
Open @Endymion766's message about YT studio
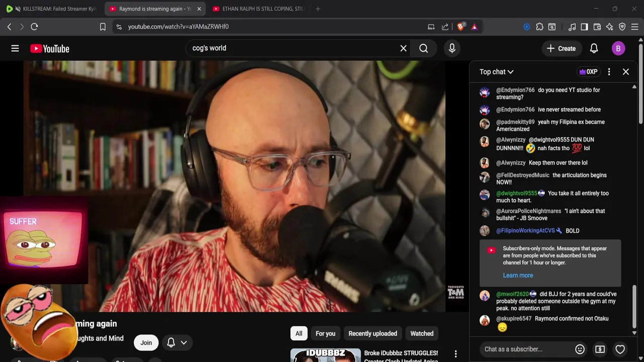click(x=551, y=94)
